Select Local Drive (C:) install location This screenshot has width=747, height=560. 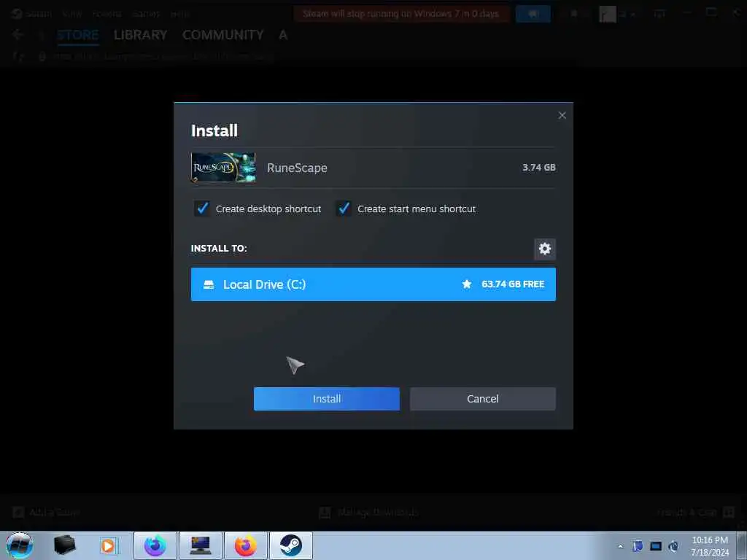[373, 284]
